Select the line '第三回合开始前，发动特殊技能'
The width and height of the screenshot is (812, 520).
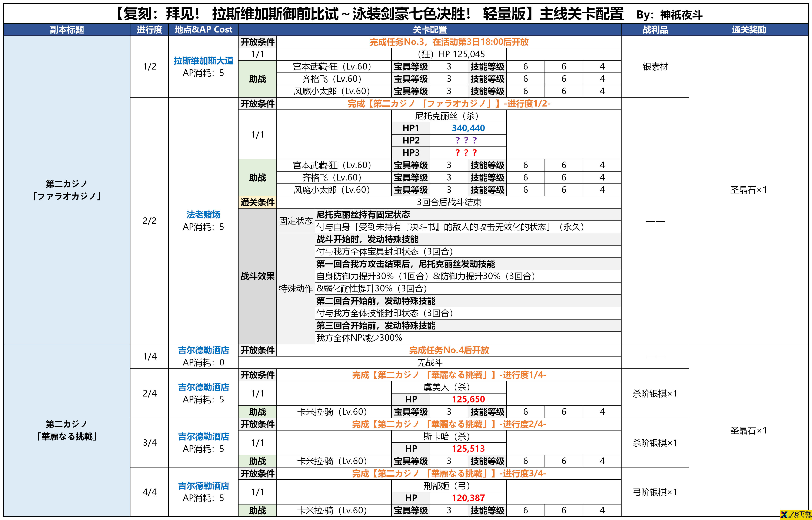[376, 325]
